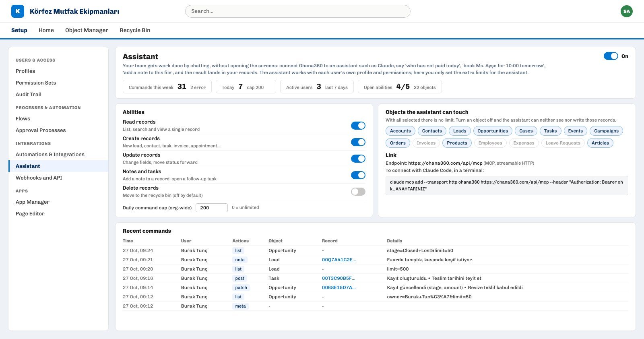The width and height of the screenshot is (644, 339).
Task: Open Opportunity record 0068E15D7A
Action: coord(339,287)
